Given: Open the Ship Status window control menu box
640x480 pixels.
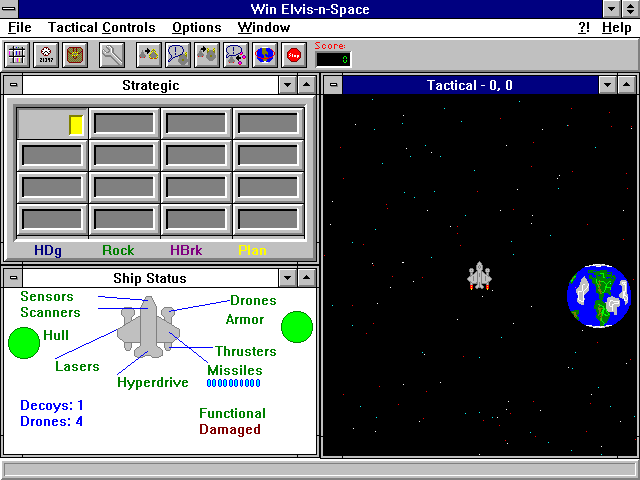Looking at the screenshot, I should 13,278.
